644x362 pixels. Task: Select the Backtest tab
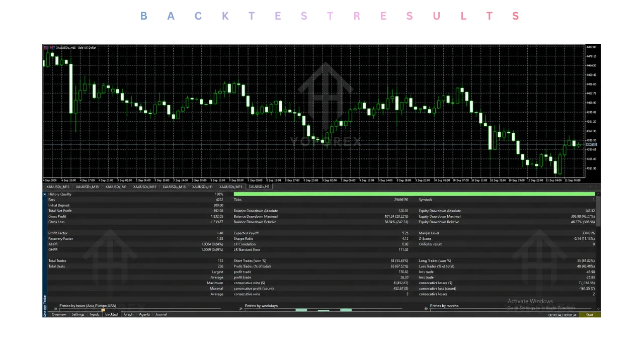(x=112, y=314)
